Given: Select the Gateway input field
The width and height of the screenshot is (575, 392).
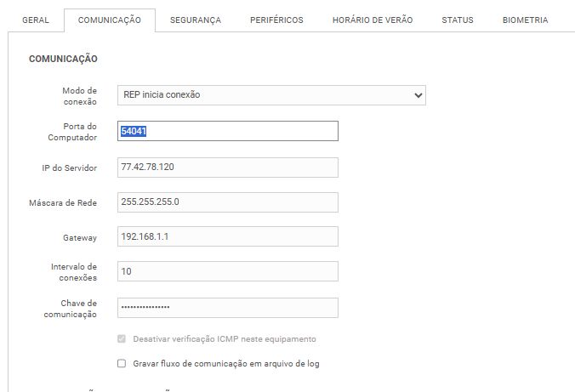Looking at the screenshot, I should (x=227, y=237).
